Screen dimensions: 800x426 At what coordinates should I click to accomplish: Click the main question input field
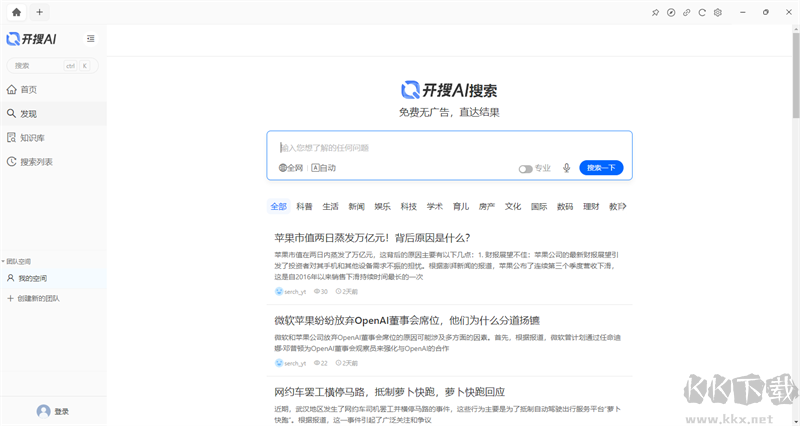click(x=449, y=147)
